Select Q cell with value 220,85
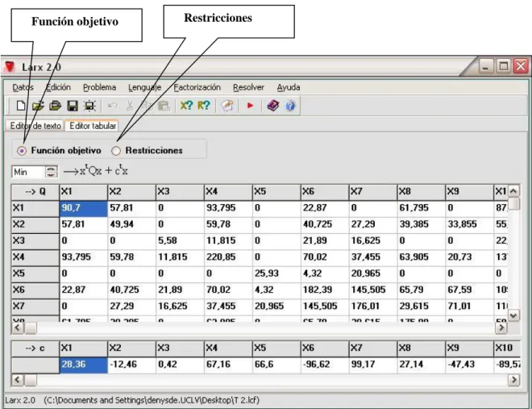The image size is (532, 409). [228, 257]
